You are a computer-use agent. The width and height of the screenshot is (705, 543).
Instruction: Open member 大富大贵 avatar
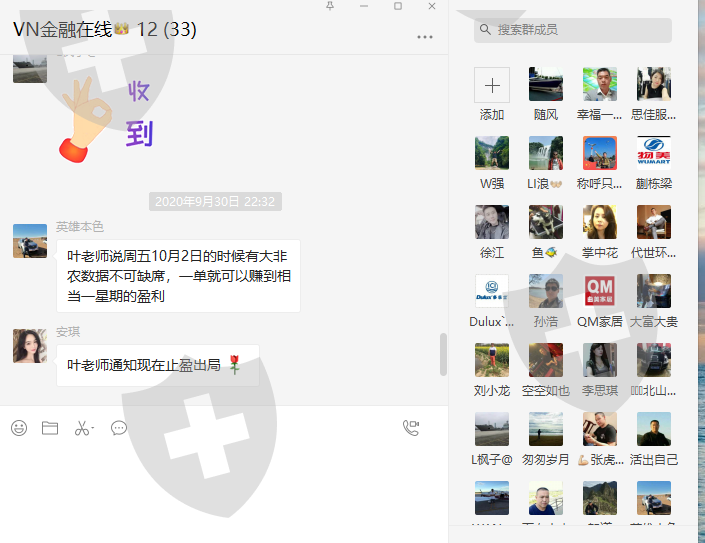pyautogui.click(x=654, y=291)
